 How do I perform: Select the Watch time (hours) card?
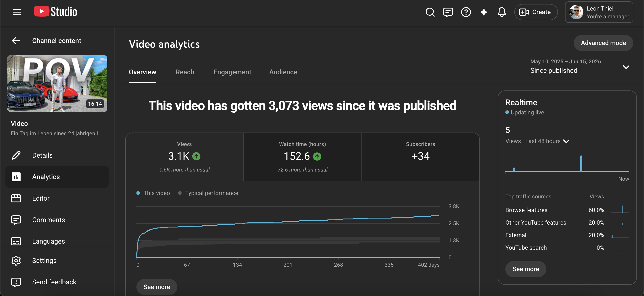pos(303,157)
